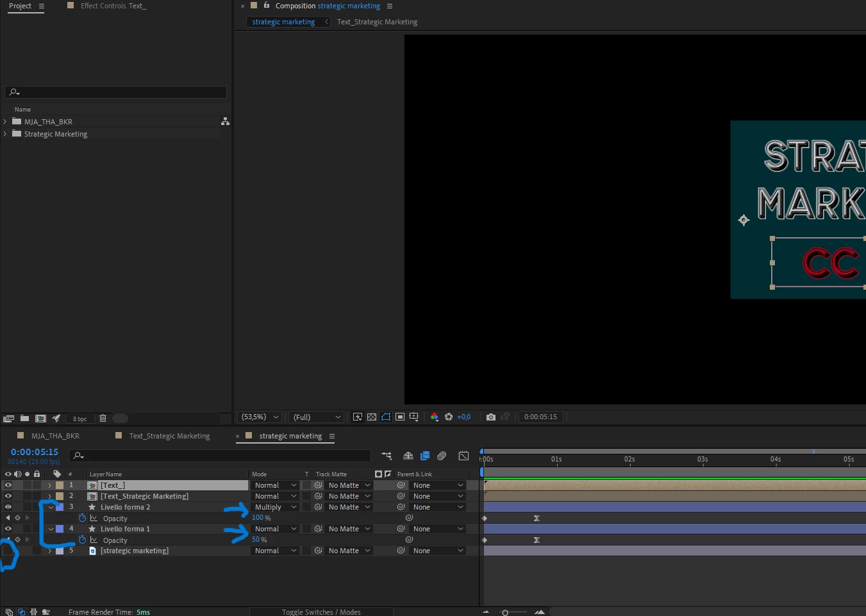This screenshot has height=616, width=866.
Task: Open the Full resolution dropdown
Action: coord(317,417)
